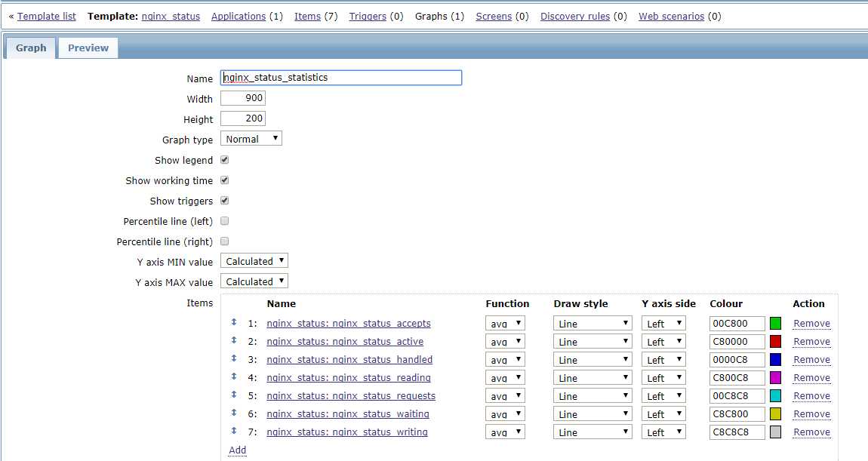Open the Y axis MIN value dropdown
Screen dimensions: 868x461
tap(254, 261)
